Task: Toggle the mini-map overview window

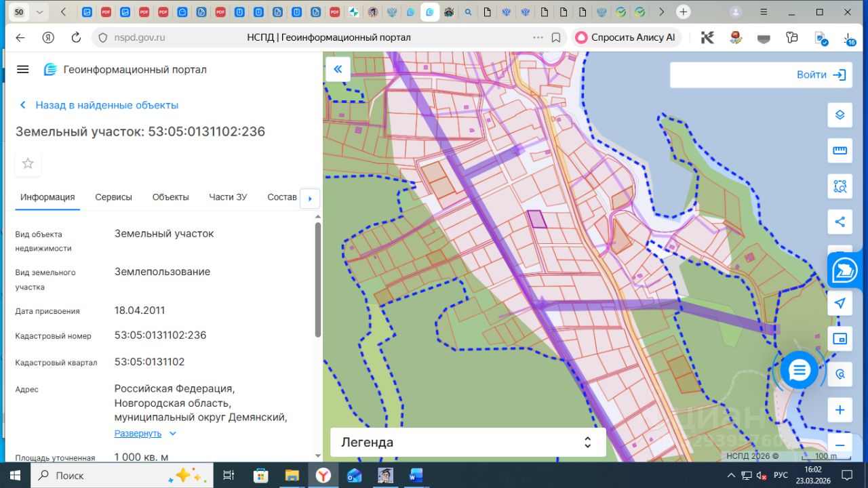Action: pyautogui.click(x=840, y=338)
